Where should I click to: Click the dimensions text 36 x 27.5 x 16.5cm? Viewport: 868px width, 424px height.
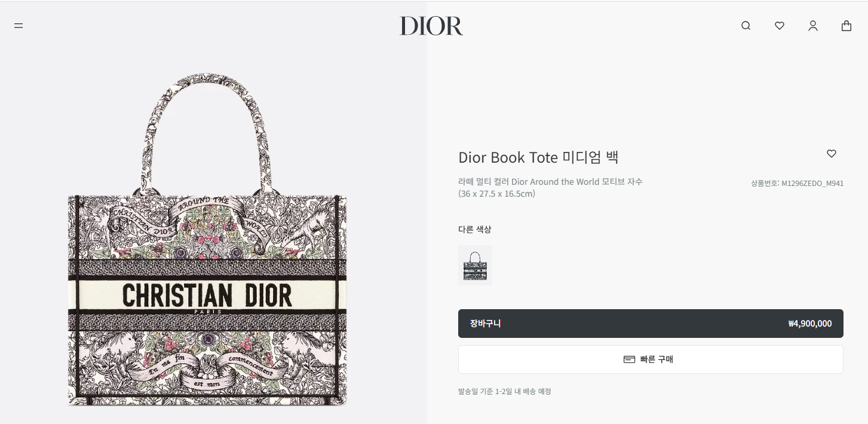[x=496, y=194]
